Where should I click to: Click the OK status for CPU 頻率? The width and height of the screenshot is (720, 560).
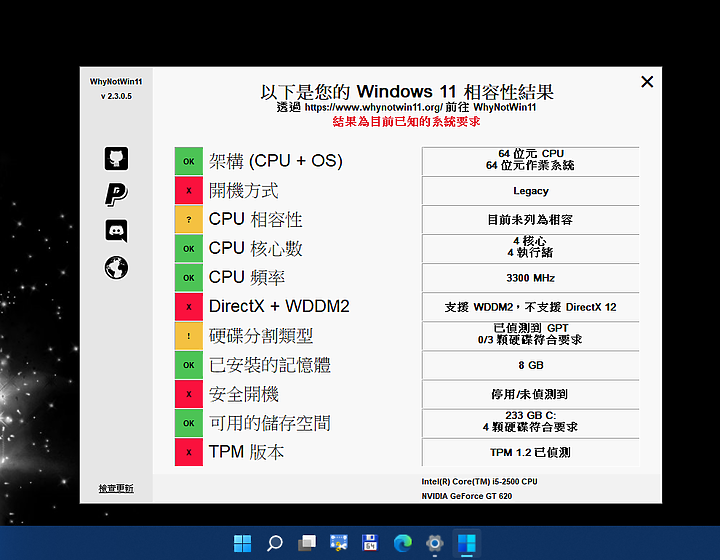(x=189, y=278)
